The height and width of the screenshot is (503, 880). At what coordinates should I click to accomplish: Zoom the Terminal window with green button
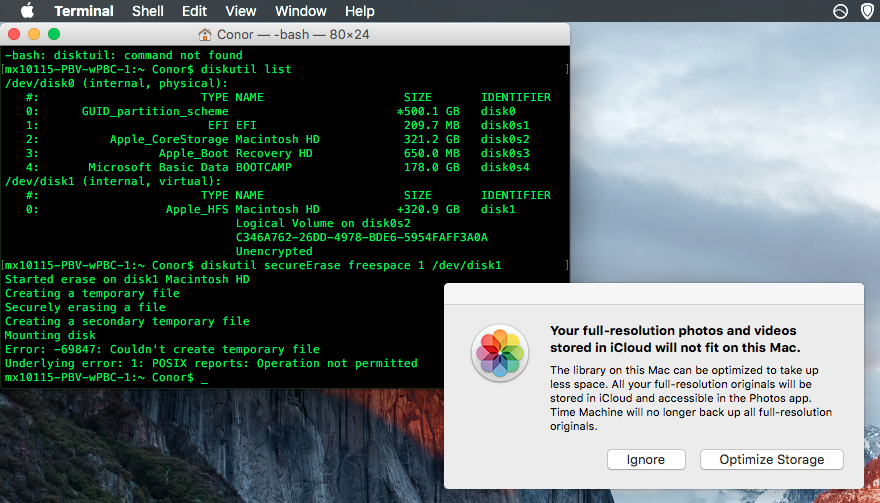click(54, 34)
